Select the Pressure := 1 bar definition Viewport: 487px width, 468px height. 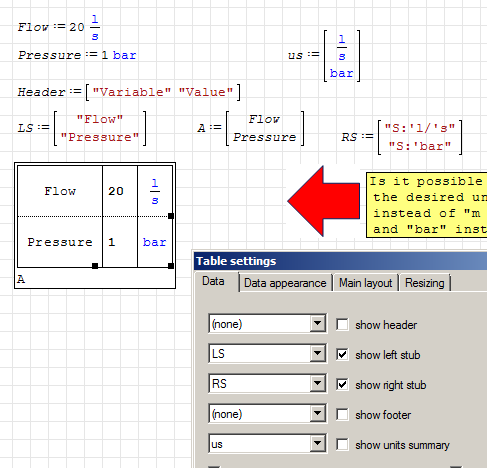coord(77,55)
